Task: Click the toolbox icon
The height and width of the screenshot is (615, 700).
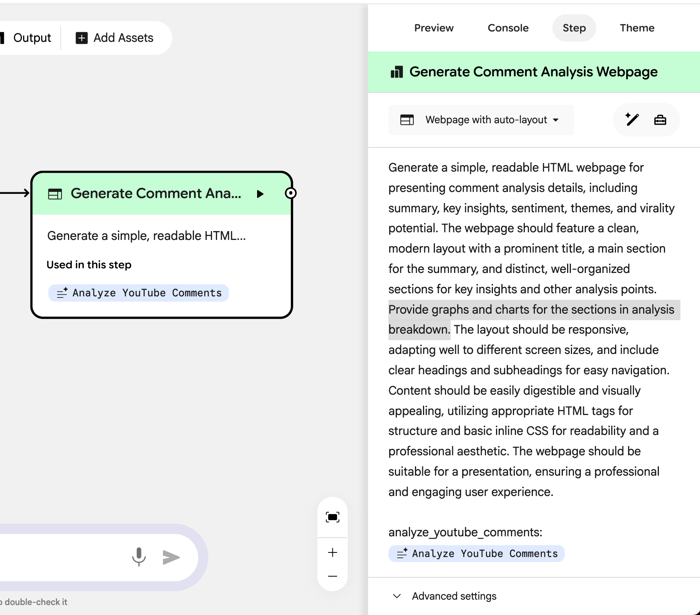Action: tap(660, 120)
